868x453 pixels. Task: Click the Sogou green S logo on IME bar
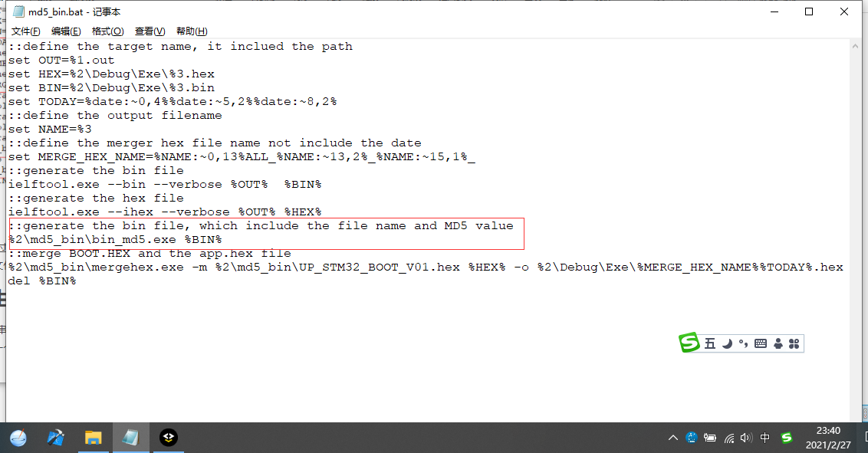689,343
